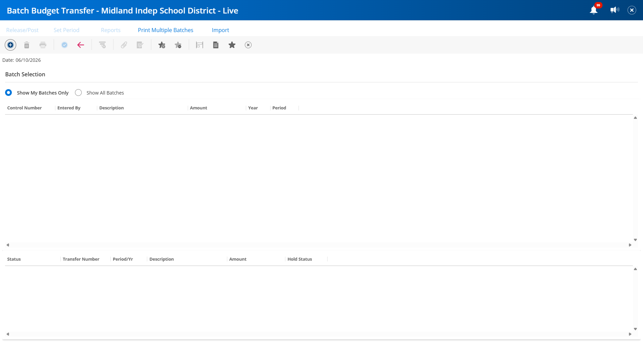643x364 pixels.
Task: Click transfer grid scroll right arrow
Action: click(x=630, y=334)
